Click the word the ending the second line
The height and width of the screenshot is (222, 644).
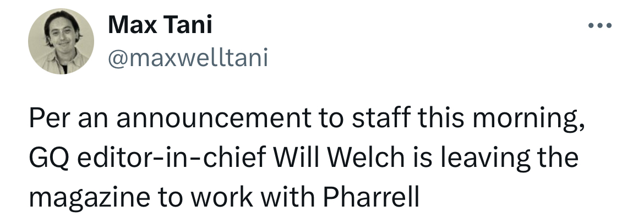(557, 158)
